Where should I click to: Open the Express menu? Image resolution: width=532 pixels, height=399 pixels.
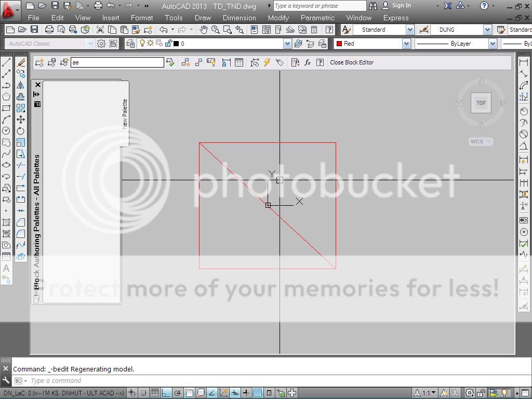pyautogui.click(x=396, y=18)
